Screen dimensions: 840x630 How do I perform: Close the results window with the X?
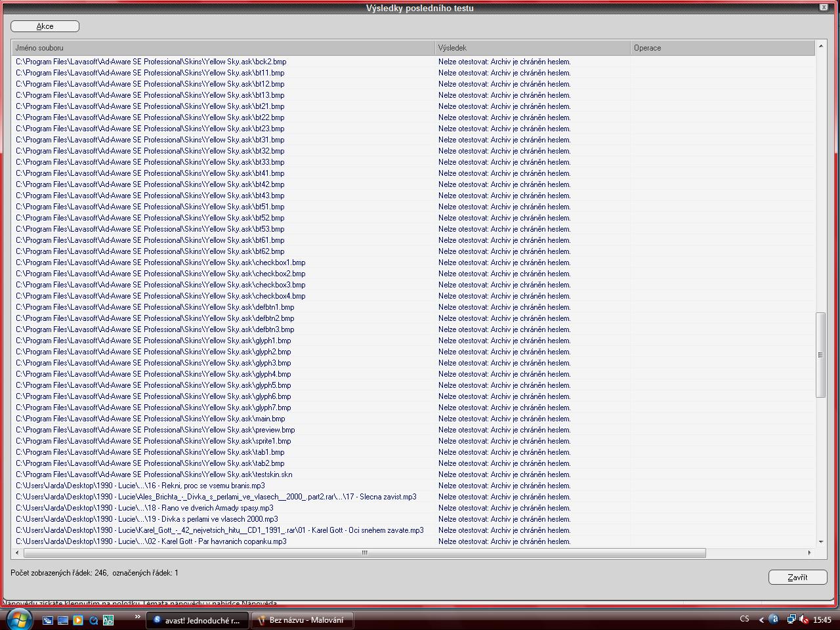824,7
